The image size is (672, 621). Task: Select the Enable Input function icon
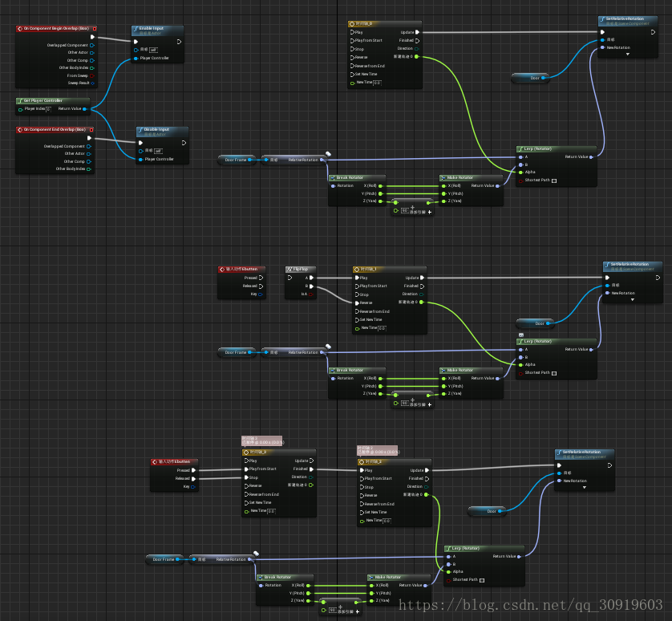point(136,29)
